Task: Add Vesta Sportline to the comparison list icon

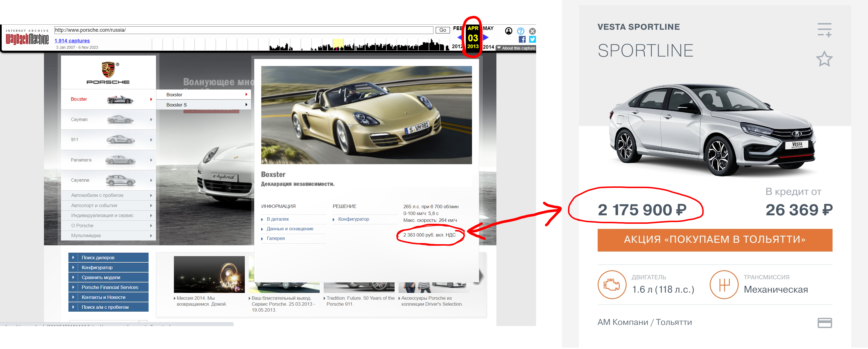Action: tap(824, 30)
